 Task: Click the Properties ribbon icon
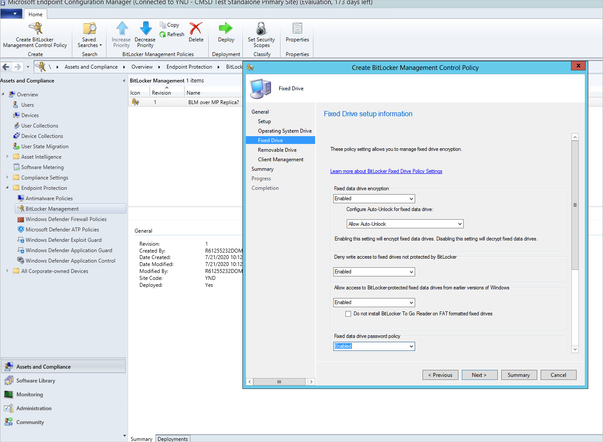[x=297, y=28]
